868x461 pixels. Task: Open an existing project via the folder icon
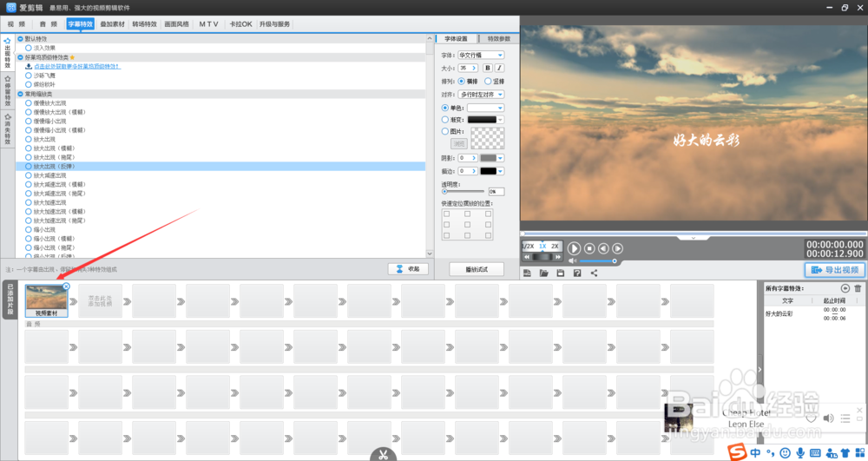(x=543, y=273)
